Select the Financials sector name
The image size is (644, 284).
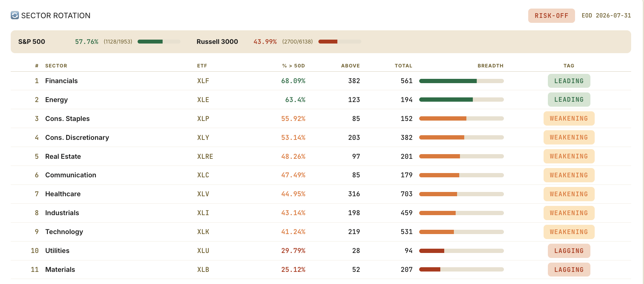61,81
